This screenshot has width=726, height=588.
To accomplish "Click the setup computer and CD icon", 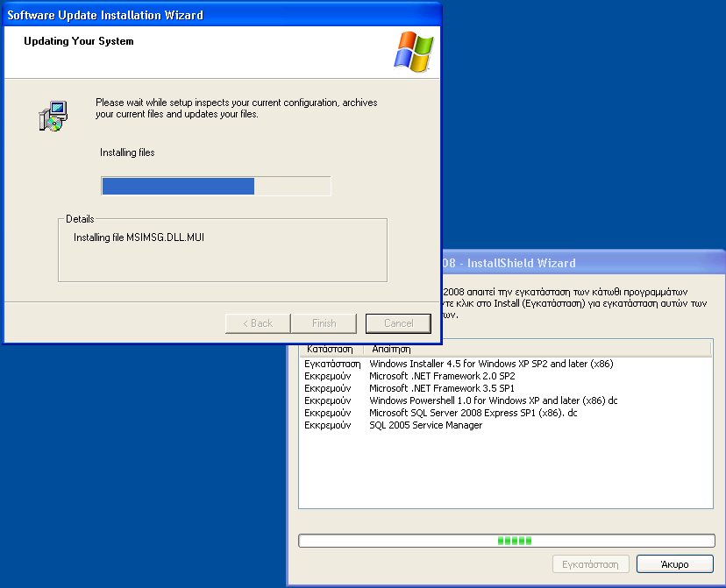I will pyautogui.click(x=53, y=116).
